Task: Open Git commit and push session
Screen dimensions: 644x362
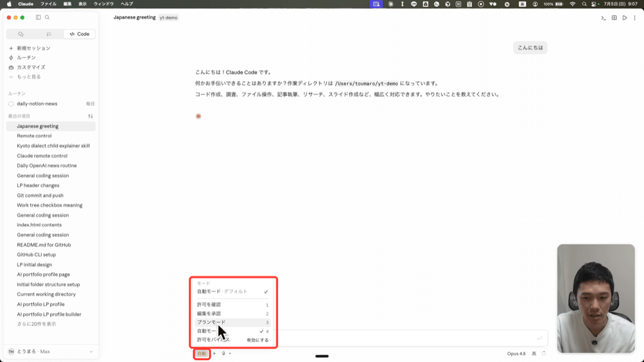Action: click(51, 196)
